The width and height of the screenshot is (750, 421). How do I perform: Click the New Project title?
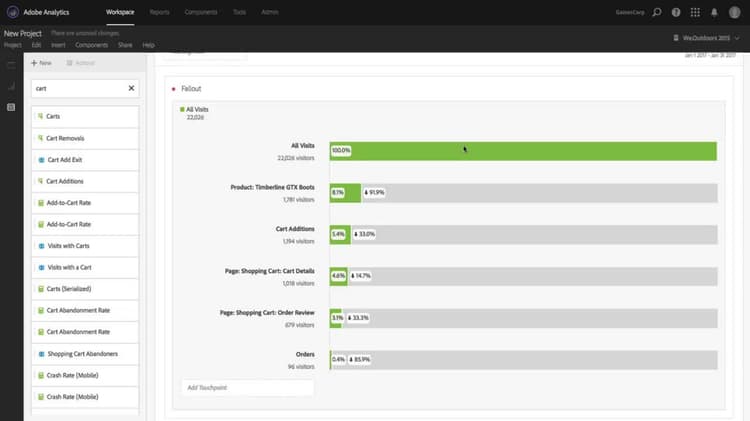23,33
